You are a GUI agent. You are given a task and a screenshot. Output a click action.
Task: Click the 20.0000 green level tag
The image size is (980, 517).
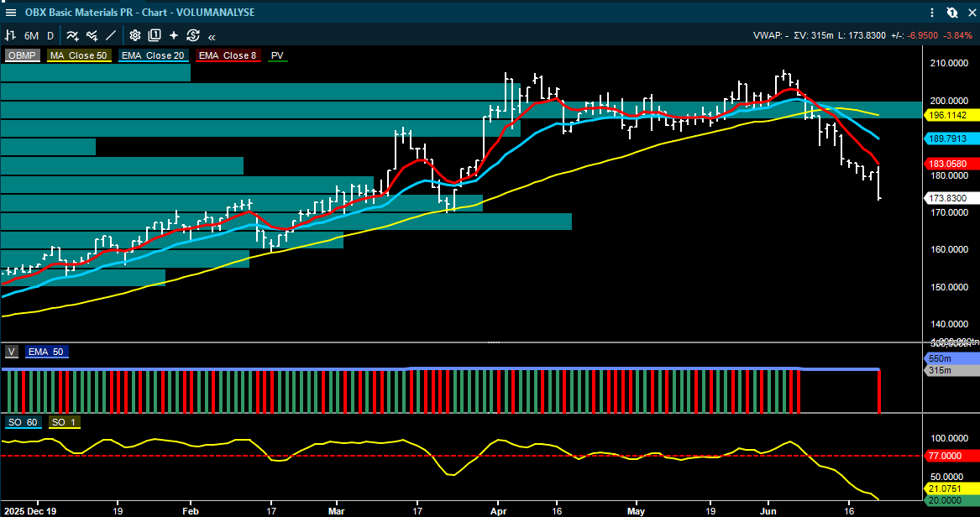coord(951,499)
